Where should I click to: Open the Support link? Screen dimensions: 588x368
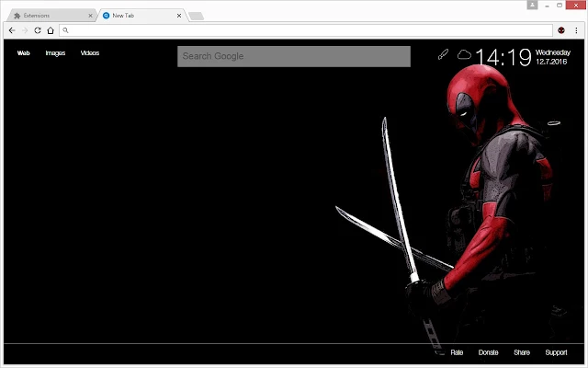[556, 352]
